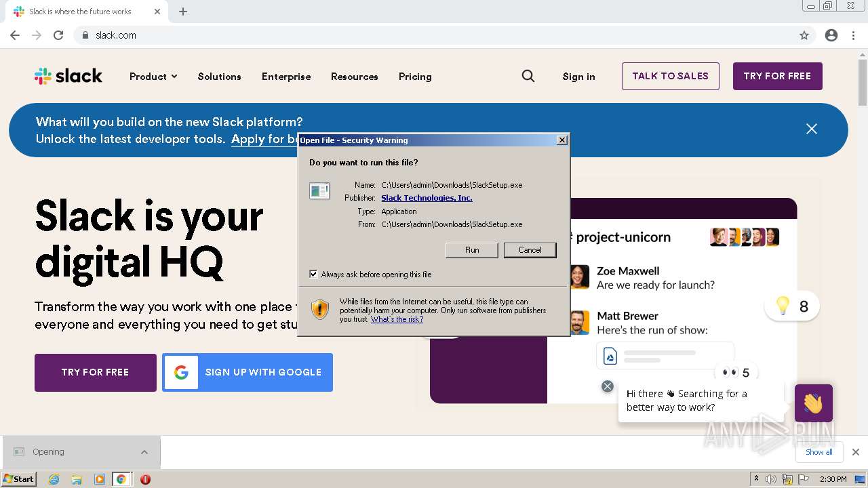Image resolution: width=868 pixels, height=488 pixels.
Task: Click Zoe Maxwell's avatar photo
Action: coord(578,277)
